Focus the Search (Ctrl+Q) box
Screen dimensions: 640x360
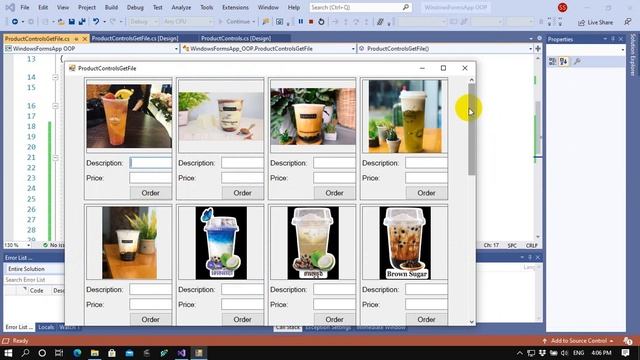[x=360, y=7]
